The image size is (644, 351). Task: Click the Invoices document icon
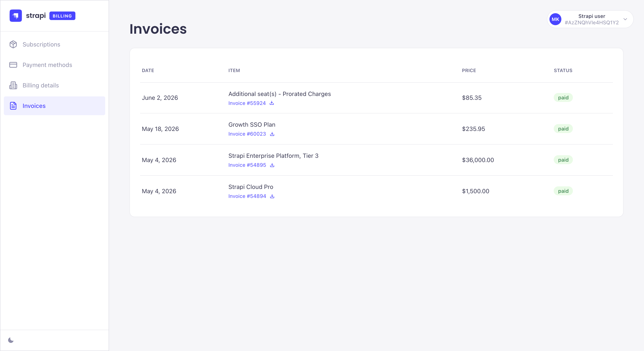[x=13, y=106]
